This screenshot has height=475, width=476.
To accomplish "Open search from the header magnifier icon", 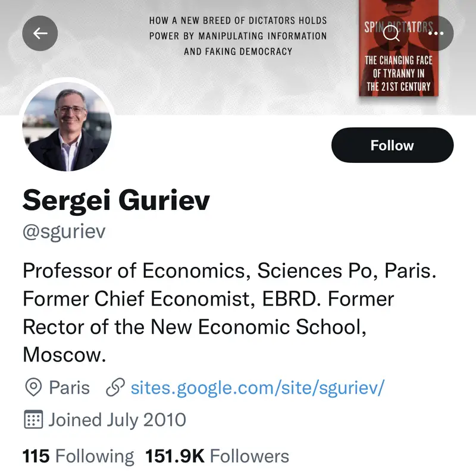I will [391, 34].
